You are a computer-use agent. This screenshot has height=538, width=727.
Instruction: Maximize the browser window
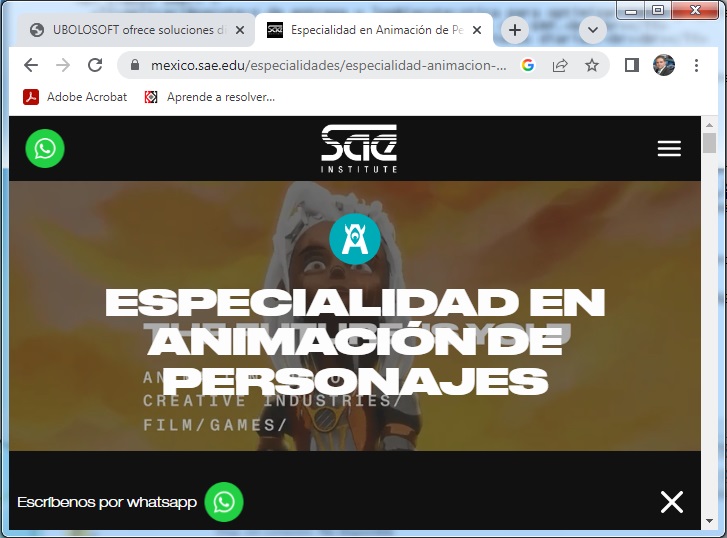[657, 10]
